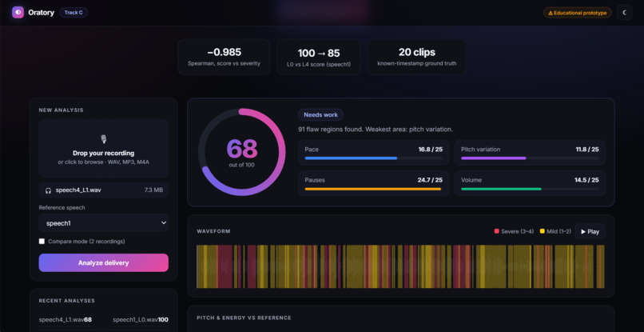Screen dimensions: 644x332
Task: Click the 24.7 / 25 Pauses value
Action: coord(430,180)
